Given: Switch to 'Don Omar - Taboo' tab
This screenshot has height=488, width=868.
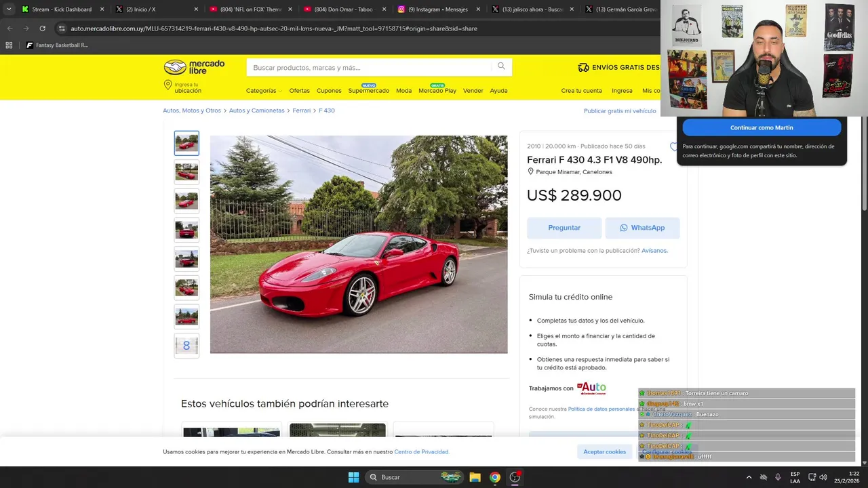Looking at the screenshot, I should (344, 9).
